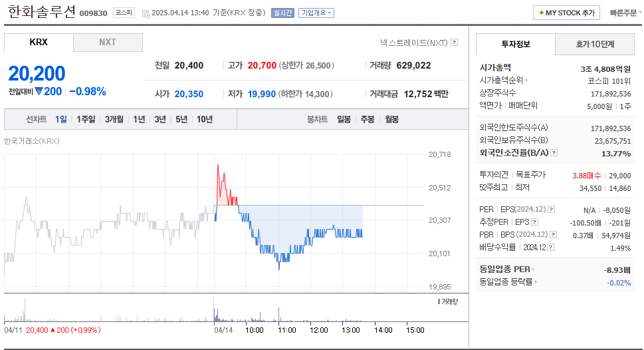This screenshot has width=644, height=350.
Task: Click the current price 20,200
Action: [x=37, y=74]
